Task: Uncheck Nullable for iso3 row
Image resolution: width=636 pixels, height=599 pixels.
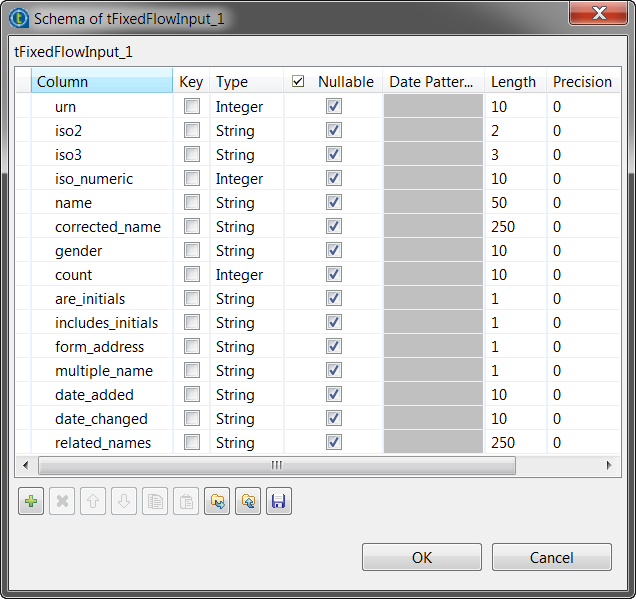Action: coord(334,154)
